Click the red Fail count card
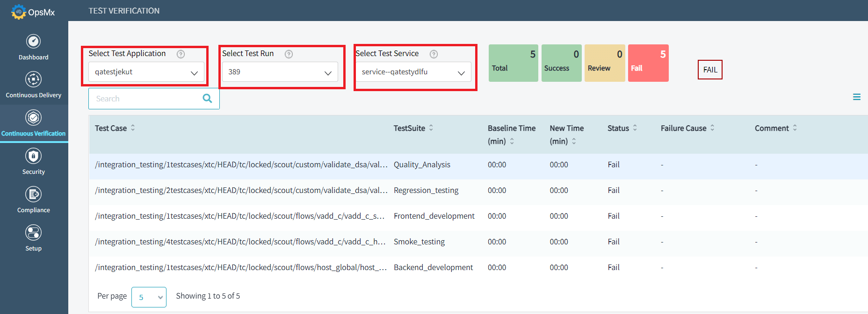The width and height of the screenshot is (868, 314). click(x=648, y=63)
